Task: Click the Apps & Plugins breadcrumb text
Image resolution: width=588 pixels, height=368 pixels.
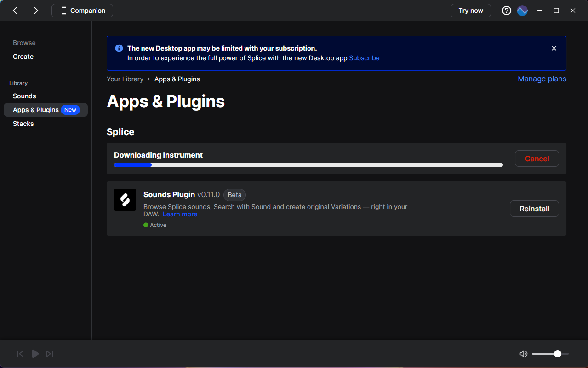Action: pos(177,79)
